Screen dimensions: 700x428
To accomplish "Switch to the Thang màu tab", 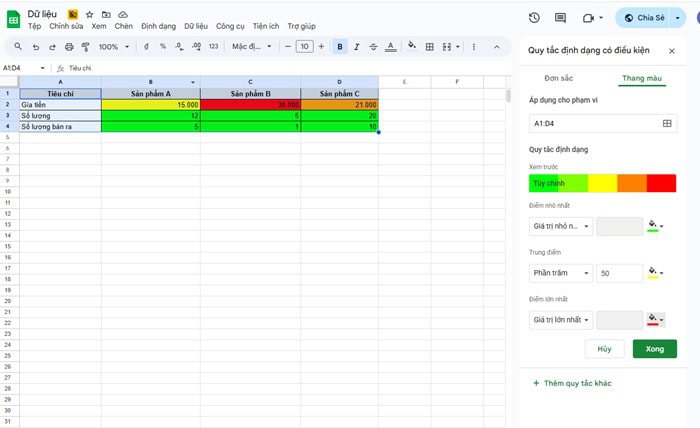I will (642, 78).
